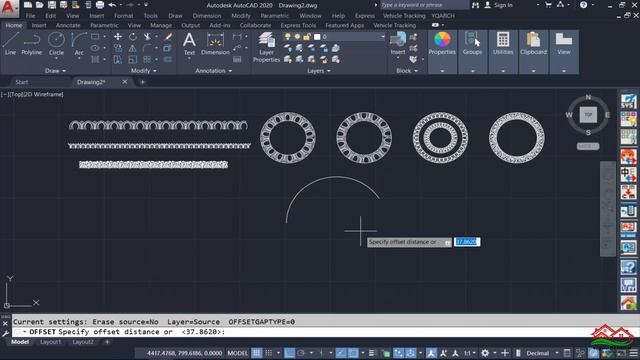Toggle lineweight display in status bar
The image size is (640, 360).
click(x=371, y=353)
